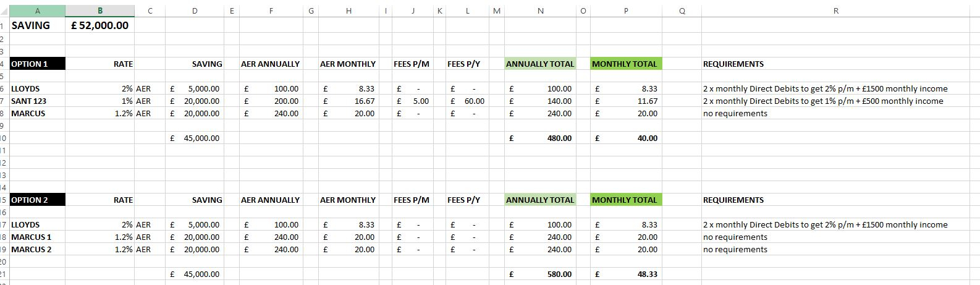Image resolution: width=980 pixels, height=285 pixels.
Task: Select SANT 123 requirements text with £500 income
Action: coord(822,101)
